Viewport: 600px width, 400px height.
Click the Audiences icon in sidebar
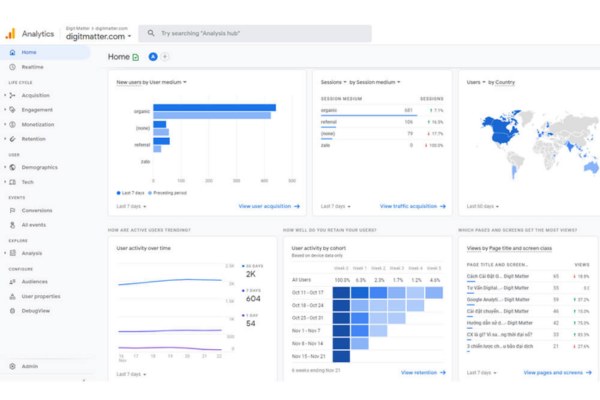click(12, 282)
